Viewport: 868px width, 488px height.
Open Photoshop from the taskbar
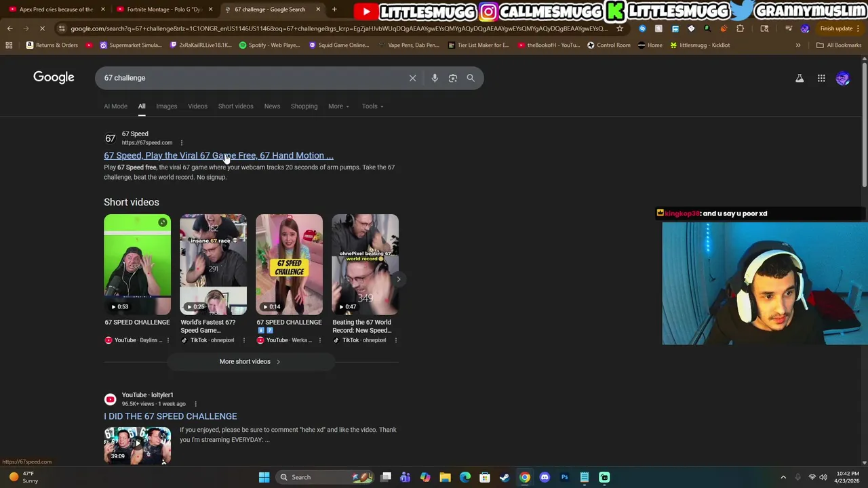pyautogui.click(x=564, y=477)
